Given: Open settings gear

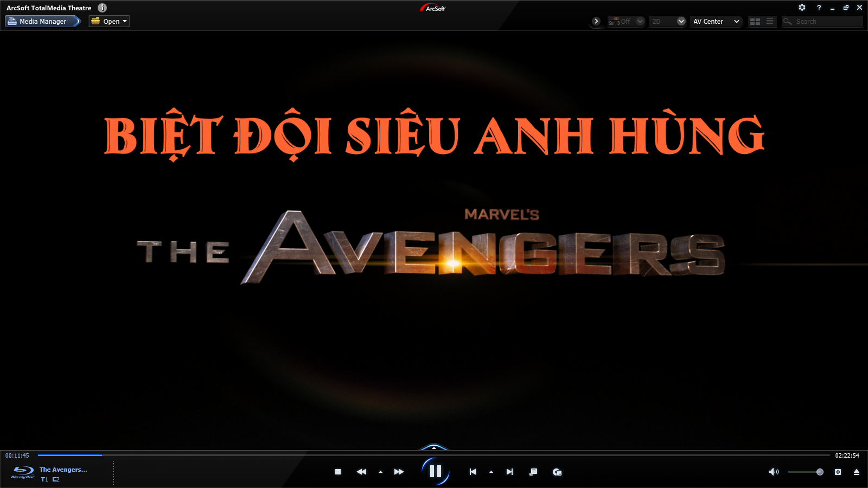Looking at the screenshot, I should [802, 8].
